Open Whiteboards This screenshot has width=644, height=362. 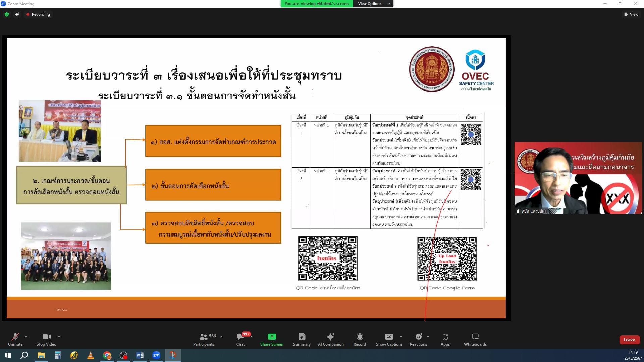click(x=475, y=339)
